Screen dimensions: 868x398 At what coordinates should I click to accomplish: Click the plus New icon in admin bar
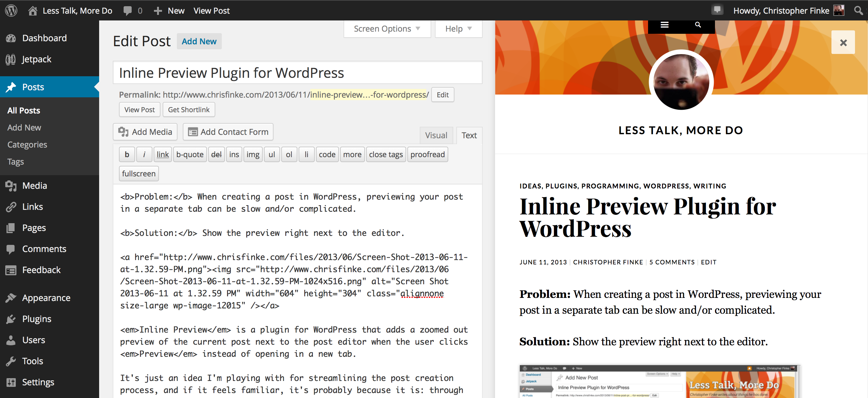click(158, 11)
